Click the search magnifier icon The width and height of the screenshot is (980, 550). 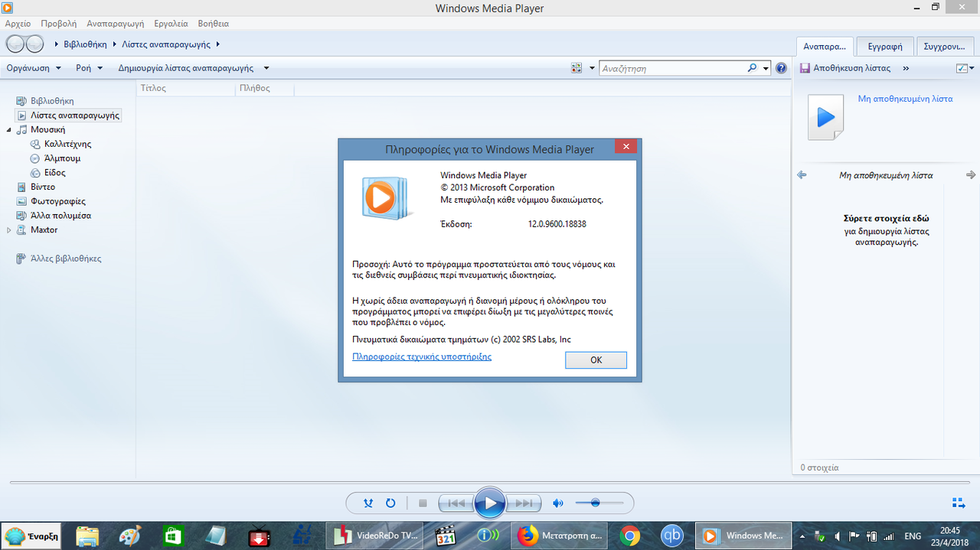pos(753,68)
